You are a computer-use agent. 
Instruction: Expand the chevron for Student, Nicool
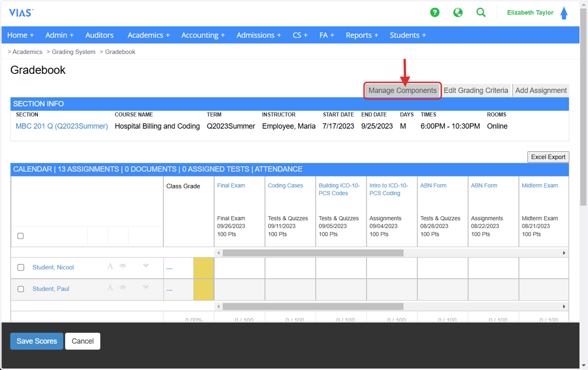146,266
